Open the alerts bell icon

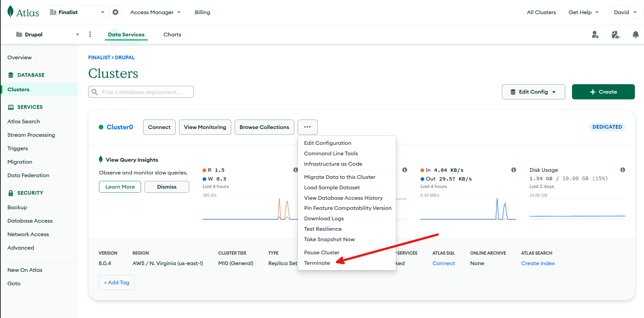[x=636, y=34]
